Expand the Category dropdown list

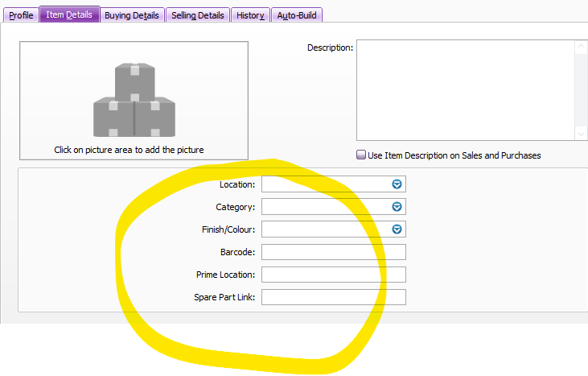(x=397, y=207)
